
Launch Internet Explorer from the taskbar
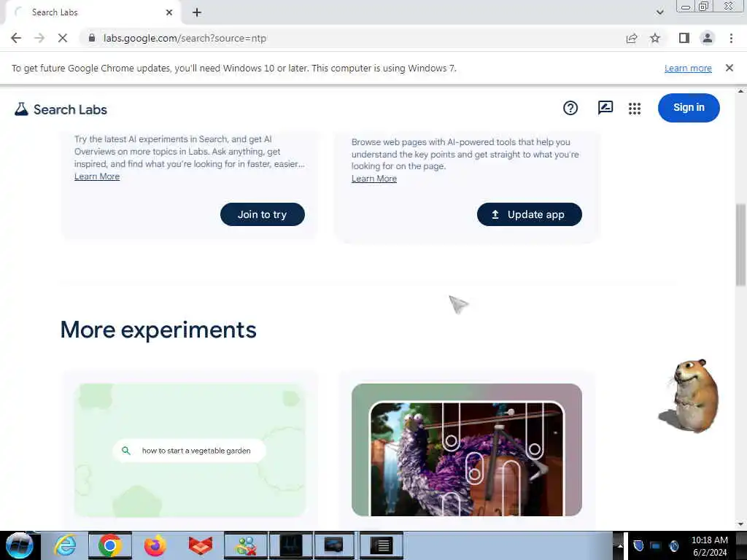tap(65, 545)
